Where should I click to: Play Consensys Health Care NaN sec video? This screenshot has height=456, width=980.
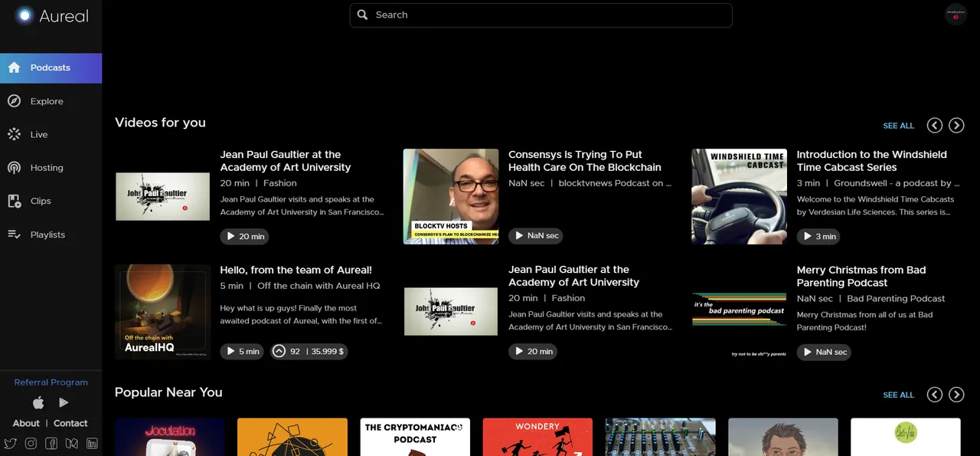pos(535,235)
